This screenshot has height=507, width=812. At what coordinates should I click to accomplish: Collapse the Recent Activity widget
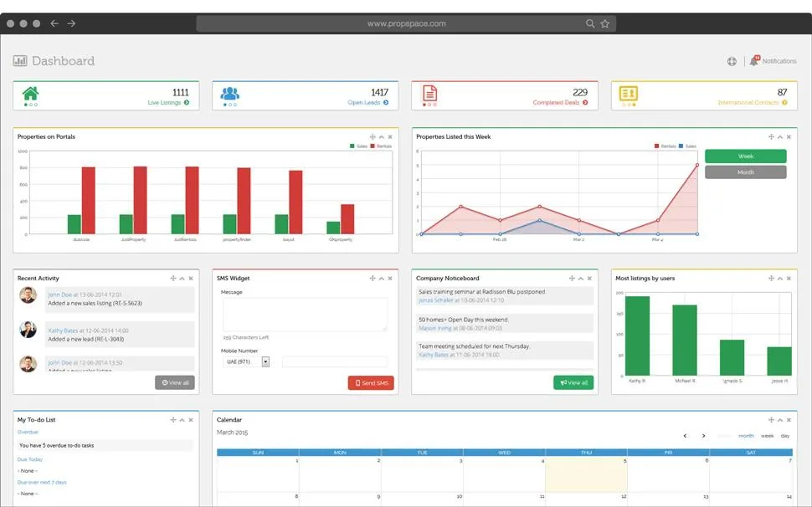182,279
